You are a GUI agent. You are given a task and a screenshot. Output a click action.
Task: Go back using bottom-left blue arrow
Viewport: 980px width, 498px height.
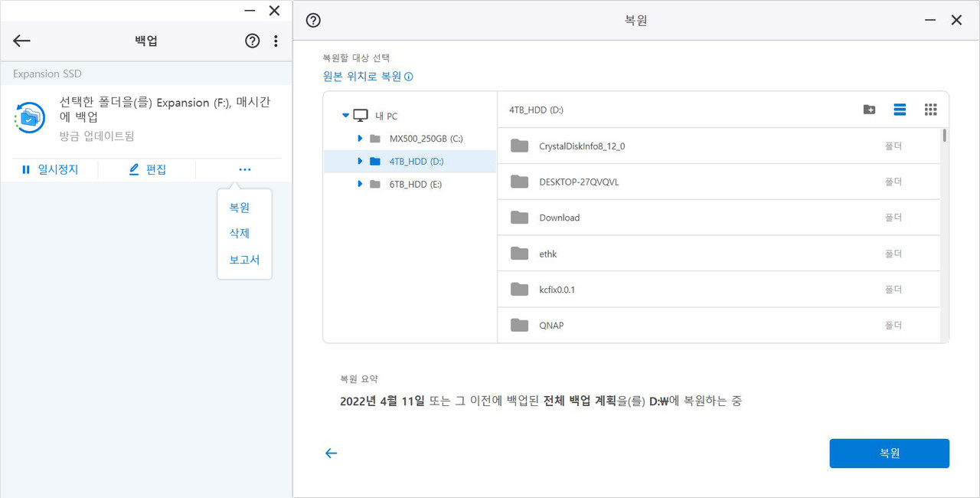pos(331,454)
